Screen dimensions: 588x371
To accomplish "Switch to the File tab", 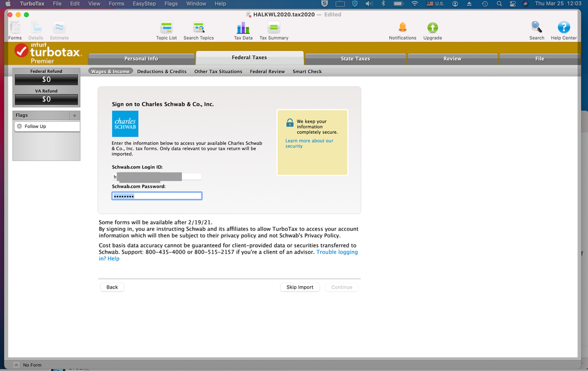I will coord(539,59).
